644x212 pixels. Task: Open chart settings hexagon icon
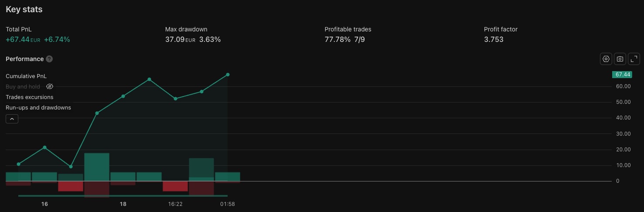606,59
